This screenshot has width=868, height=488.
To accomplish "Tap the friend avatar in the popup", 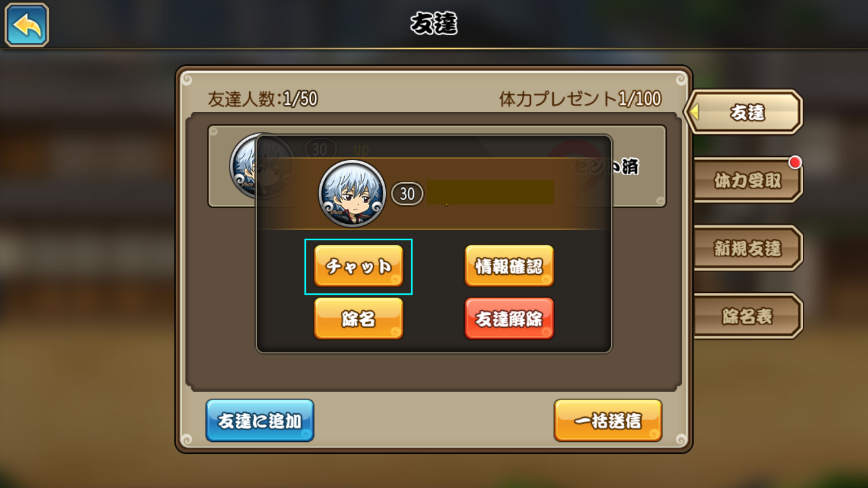I will pos(352,193).
